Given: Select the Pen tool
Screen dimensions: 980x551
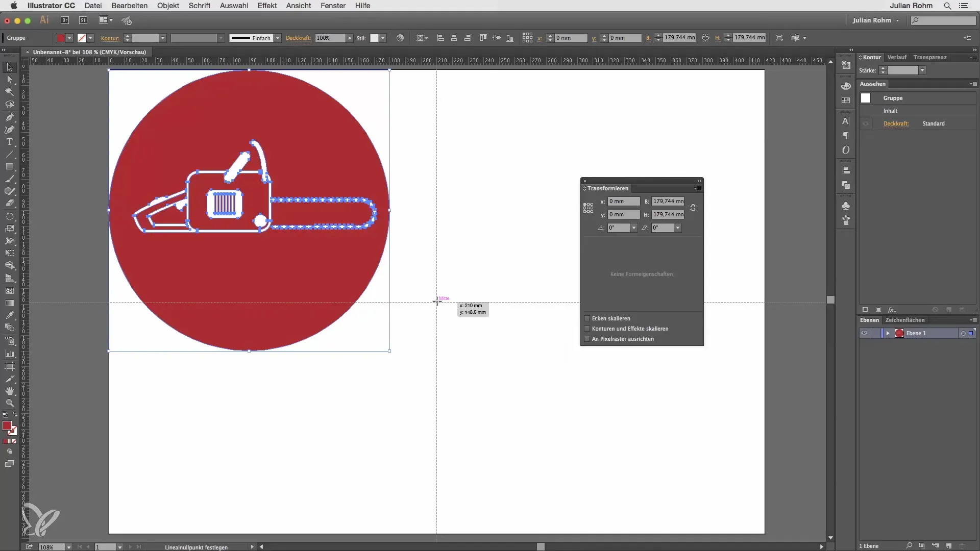Looking at the screenshot, I should [9, 117].
